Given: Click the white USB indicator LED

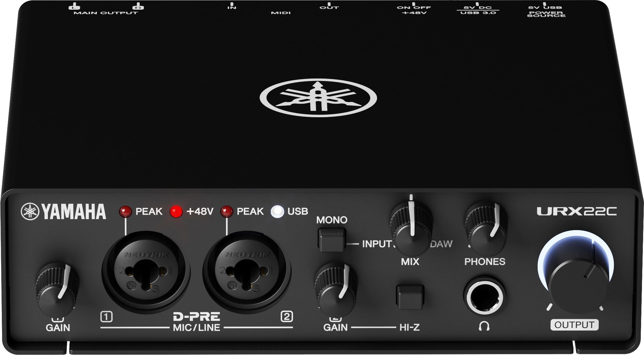Looking at the screenshot, I should pos(277,211).
